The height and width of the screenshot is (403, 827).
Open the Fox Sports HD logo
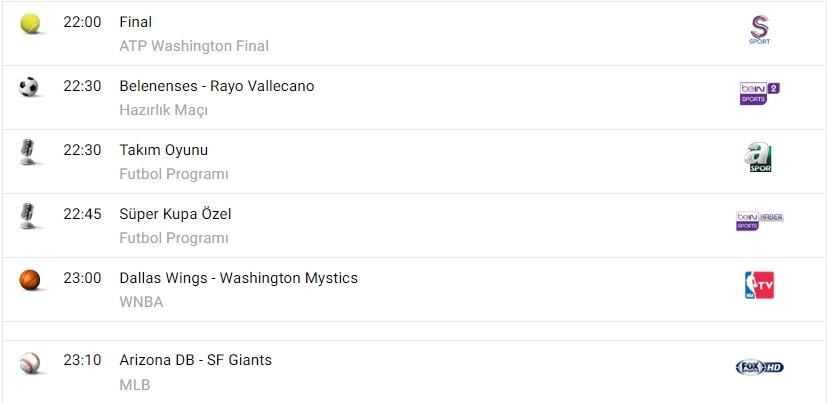pyautogui.click(x=759, y=368)
